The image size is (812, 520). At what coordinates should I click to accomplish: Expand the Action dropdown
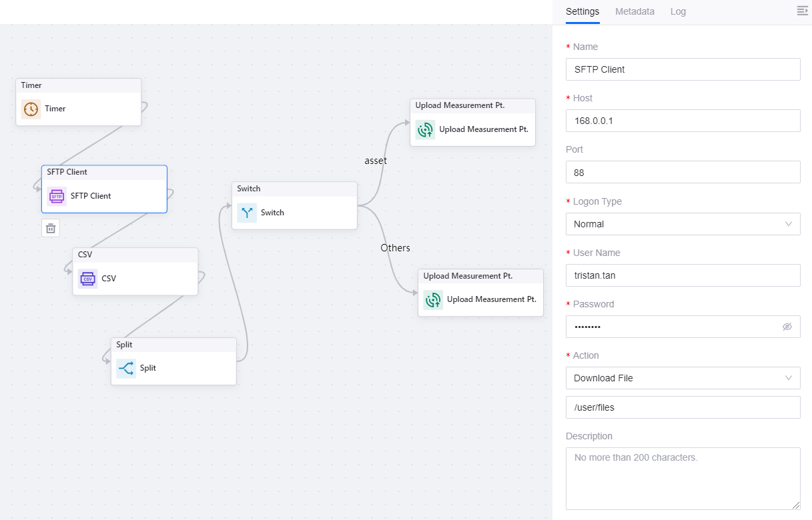pos(683,378)
